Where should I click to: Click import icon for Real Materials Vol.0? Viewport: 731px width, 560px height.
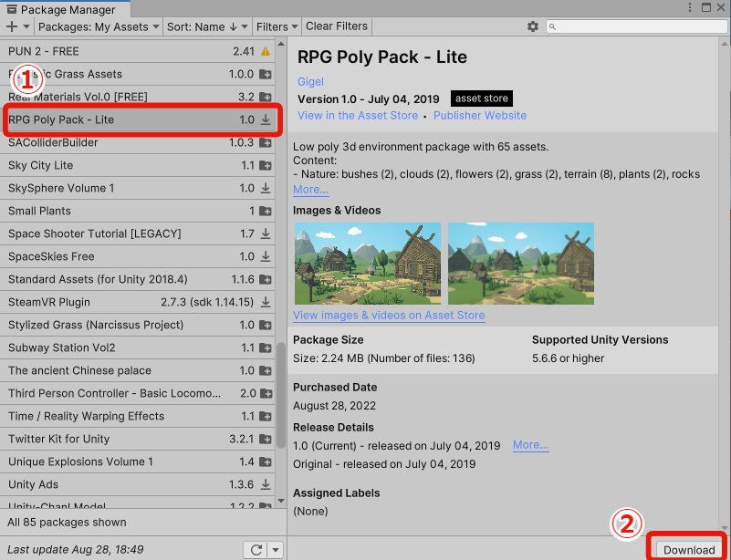[x=266, y=97]
